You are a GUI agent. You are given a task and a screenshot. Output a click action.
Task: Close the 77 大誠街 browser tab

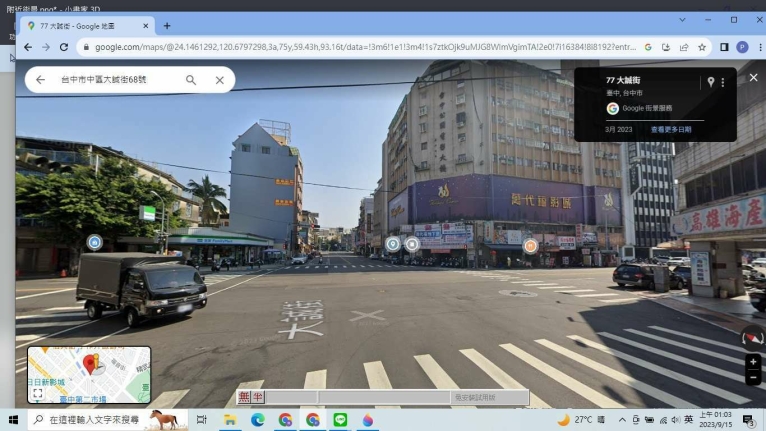click(x=146, y=26)
